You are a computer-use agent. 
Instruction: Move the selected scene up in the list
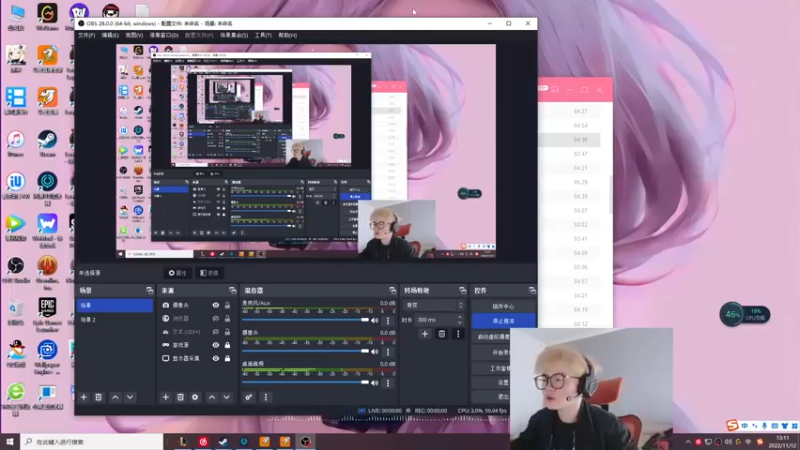pyautogui.click(x=115, y=397)
